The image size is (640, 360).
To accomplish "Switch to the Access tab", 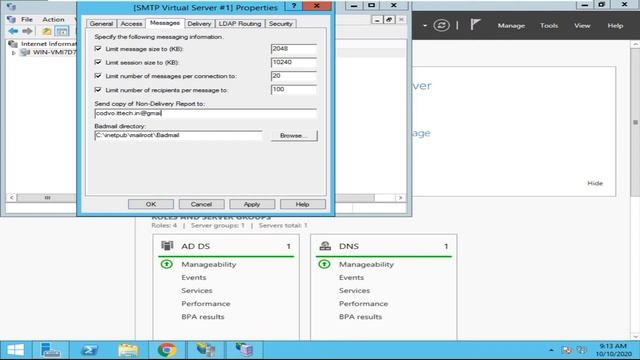I will 131,24.
